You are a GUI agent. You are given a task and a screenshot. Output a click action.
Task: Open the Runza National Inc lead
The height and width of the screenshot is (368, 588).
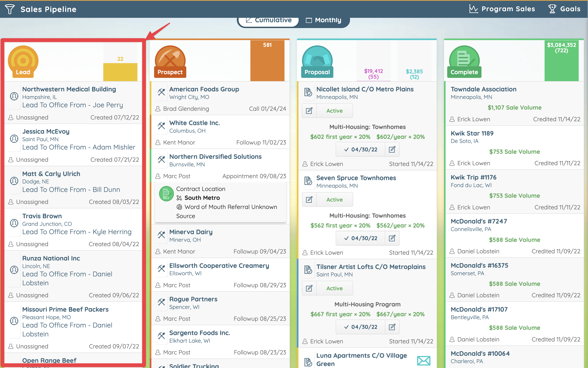[51, 258]
